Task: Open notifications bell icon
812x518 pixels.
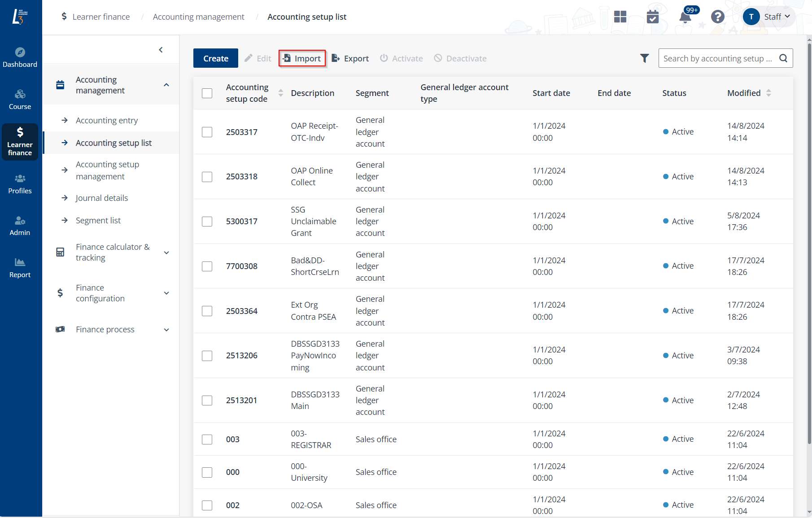Action: click(685, 17)
